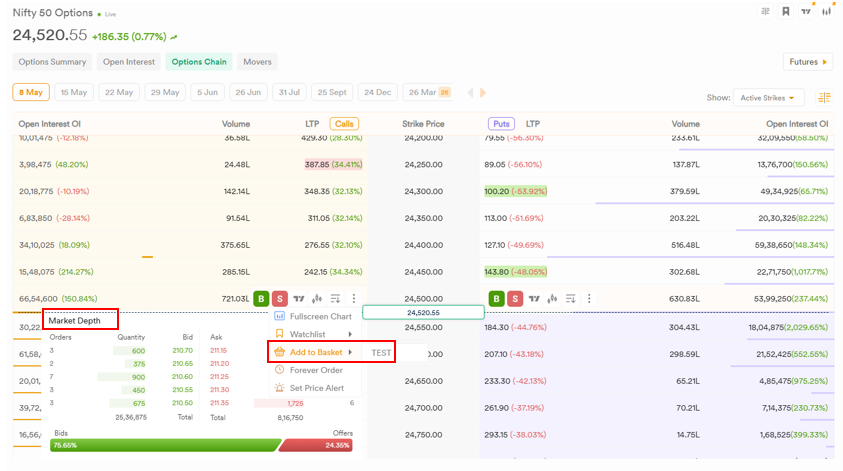This screenshot has height=471, width=843.
Task: Click put volume 516.48L for strike 24,400
Action: pyautogui.click(x=685, y=245)
